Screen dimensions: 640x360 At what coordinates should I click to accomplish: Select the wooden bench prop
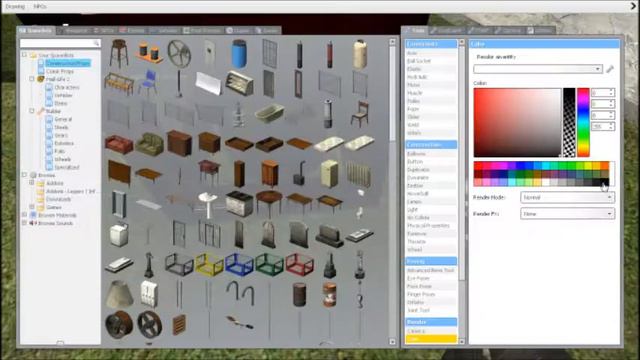119,83
